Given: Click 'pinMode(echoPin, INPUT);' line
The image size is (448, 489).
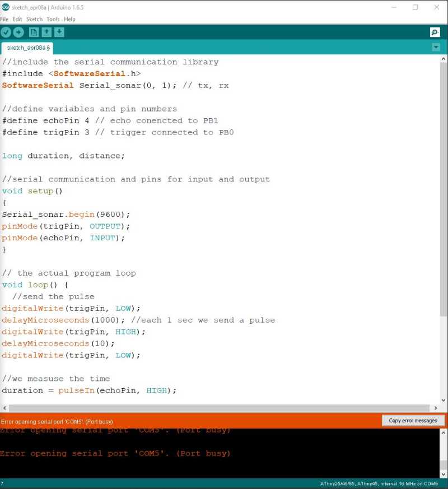Looking at the screenshot, I should [x=63, y=238].
